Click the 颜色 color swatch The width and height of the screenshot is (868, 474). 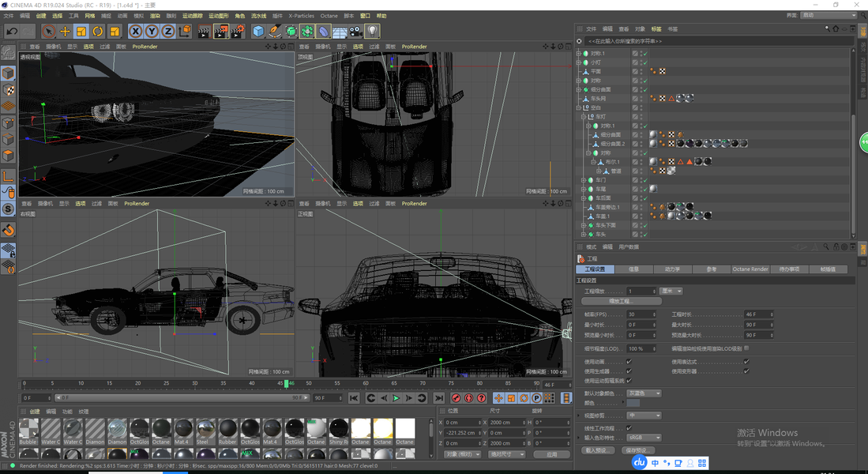633,403
